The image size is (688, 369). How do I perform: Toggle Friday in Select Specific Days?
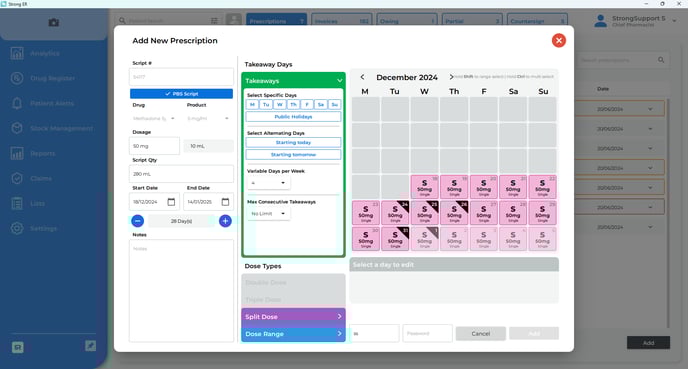click(307, 104)
